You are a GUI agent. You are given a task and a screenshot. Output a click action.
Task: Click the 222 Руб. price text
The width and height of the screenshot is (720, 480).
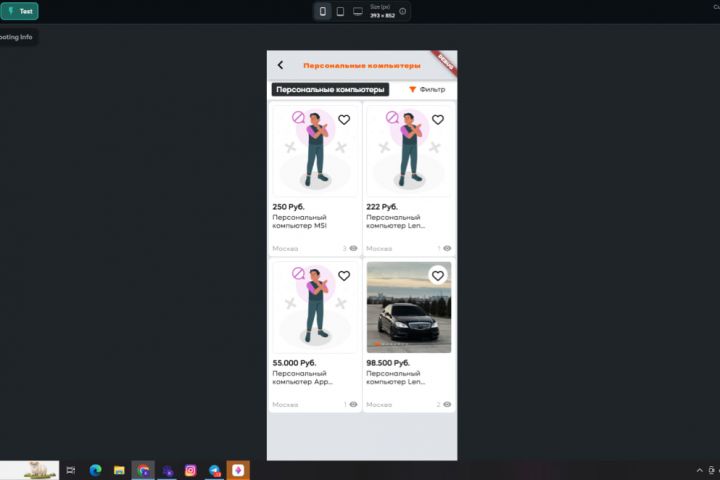tap(382, 207)
